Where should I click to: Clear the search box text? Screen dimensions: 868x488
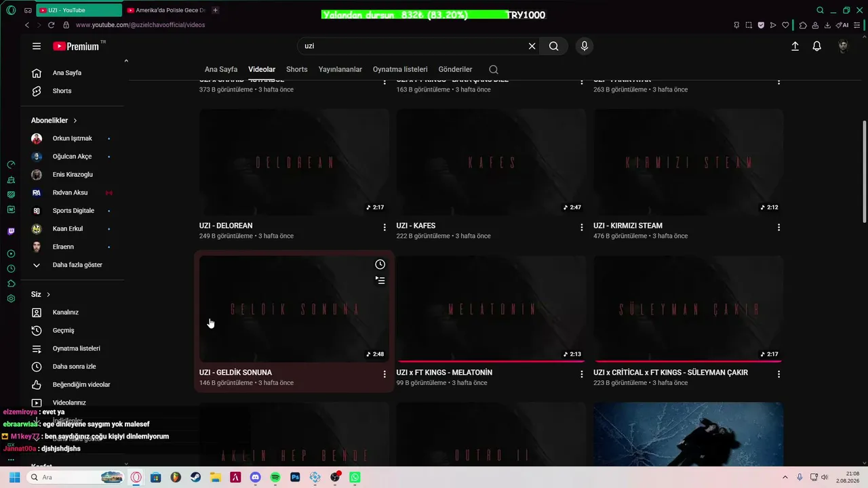pos(532,46)
